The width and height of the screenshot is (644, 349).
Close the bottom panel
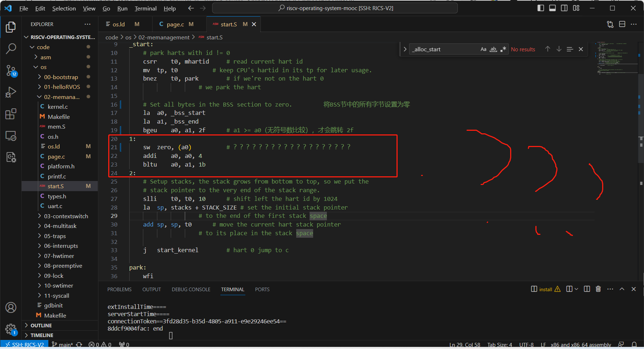(x=634, y=289)
